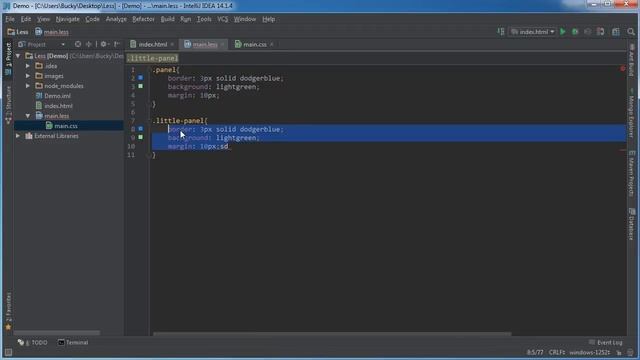Click line 11 closing brace in editor
The image size is (640, 360).
[154, 155]
